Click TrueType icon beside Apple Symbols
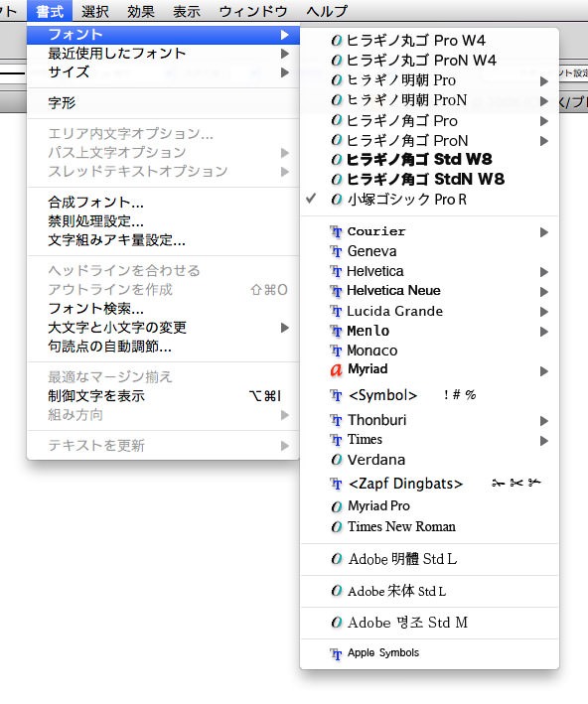Image resolution: width=588 pixels, height=704 pixels. [x=336, y=654]
